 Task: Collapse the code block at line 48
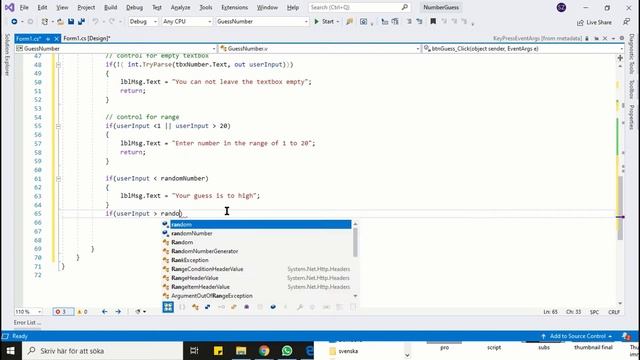pos(58,64)
